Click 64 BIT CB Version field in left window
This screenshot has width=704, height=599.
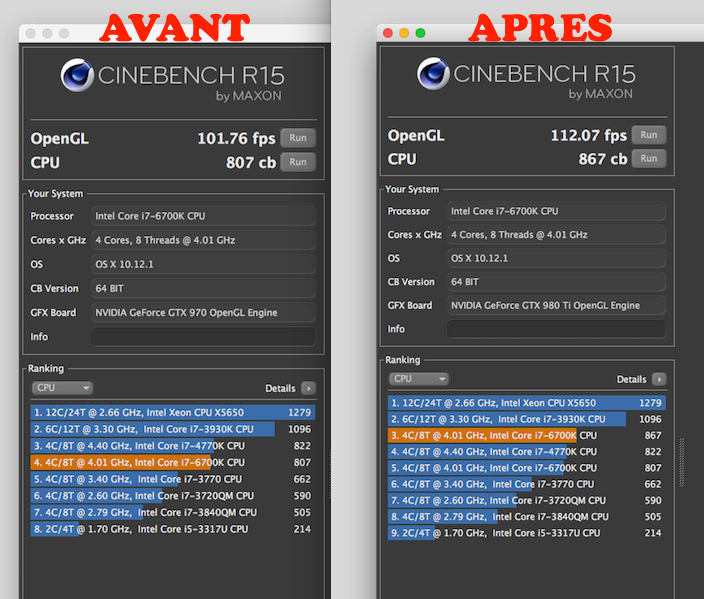tap(203, 288)
